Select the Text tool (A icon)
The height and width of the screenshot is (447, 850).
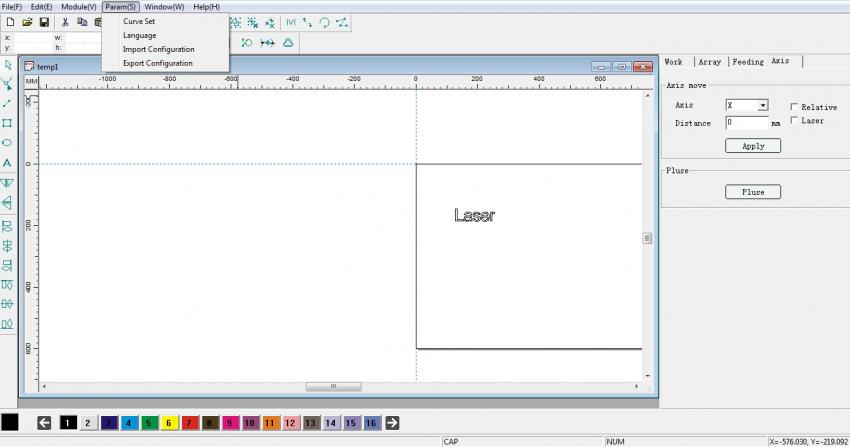(8, 162)
